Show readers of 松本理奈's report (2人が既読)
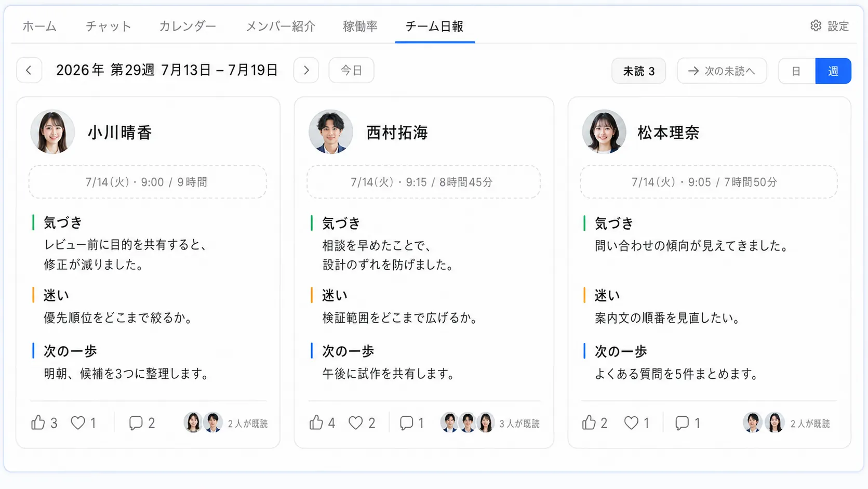The image size is (868, 489). point(786,423)
